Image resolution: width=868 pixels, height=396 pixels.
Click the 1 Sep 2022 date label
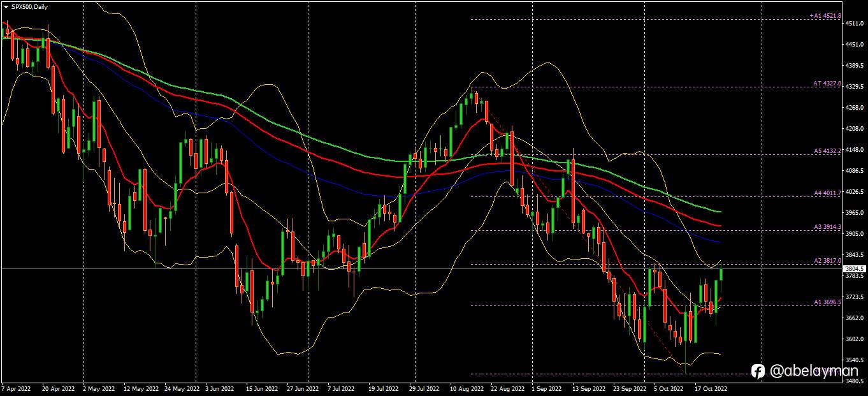coord(547,388)
